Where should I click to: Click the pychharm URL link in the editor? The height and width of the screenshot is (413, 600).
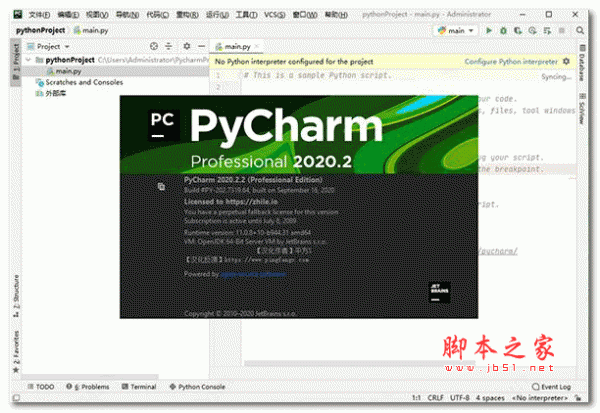[x=498, y=251]
